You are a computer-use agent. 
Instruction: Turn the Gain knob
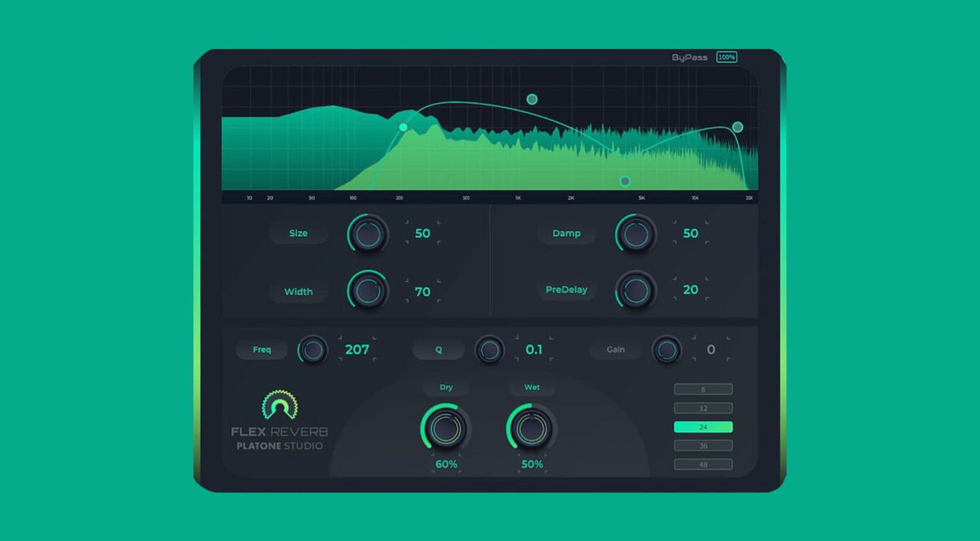(666, 350)
